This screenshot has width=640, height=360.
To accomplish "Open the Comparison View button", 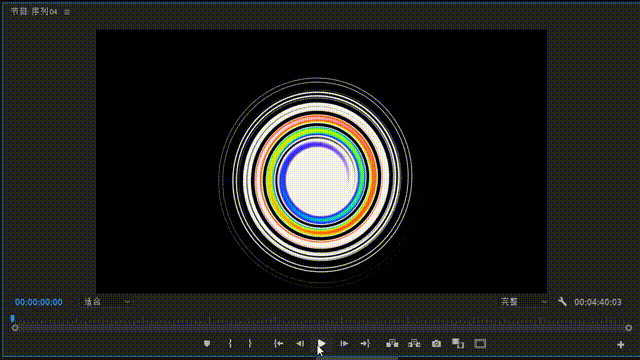I will point(458,344).
